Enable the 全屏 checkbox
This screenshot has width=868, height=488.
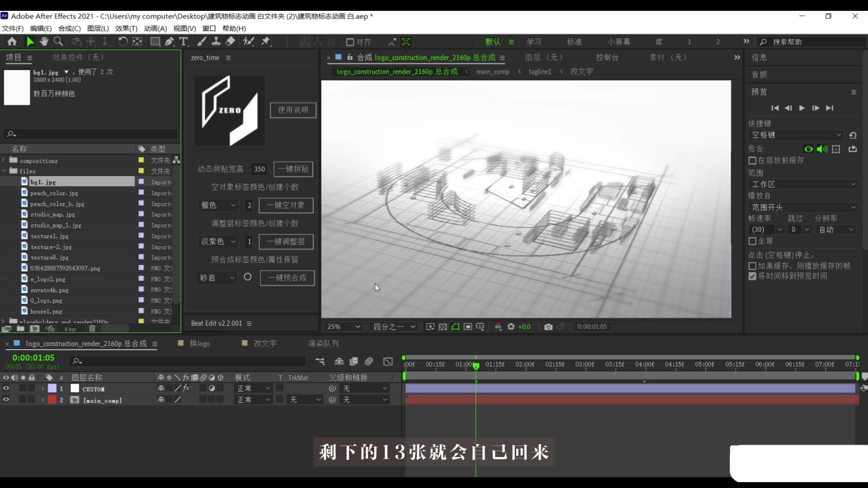[752, 241]
